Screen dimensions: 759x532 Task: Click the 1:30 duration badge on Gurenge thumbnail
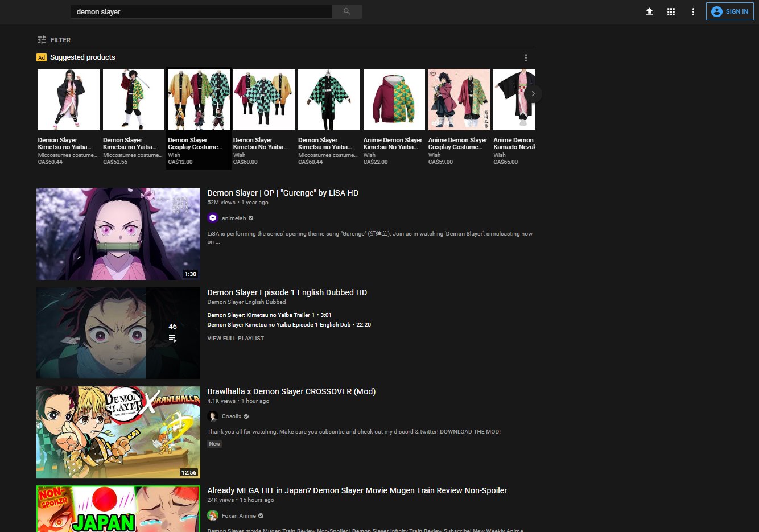pyautogui.click(x=191, y=274)
